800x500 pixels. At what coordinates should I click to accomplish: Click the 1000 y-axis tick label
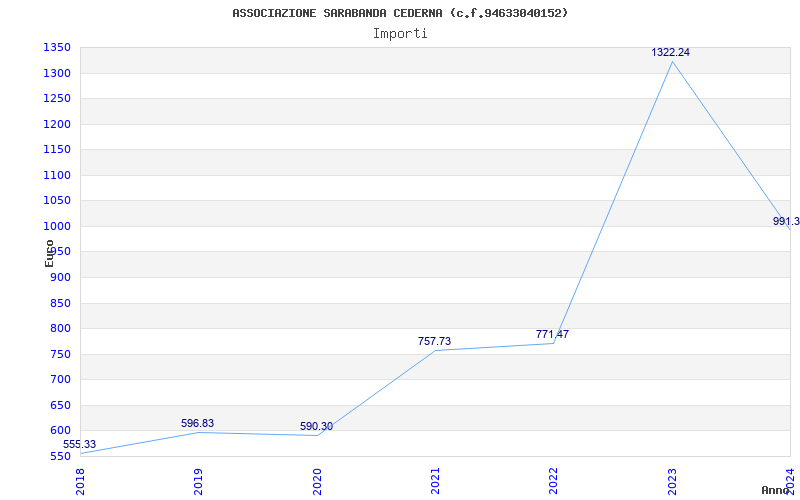click(56, 226)
